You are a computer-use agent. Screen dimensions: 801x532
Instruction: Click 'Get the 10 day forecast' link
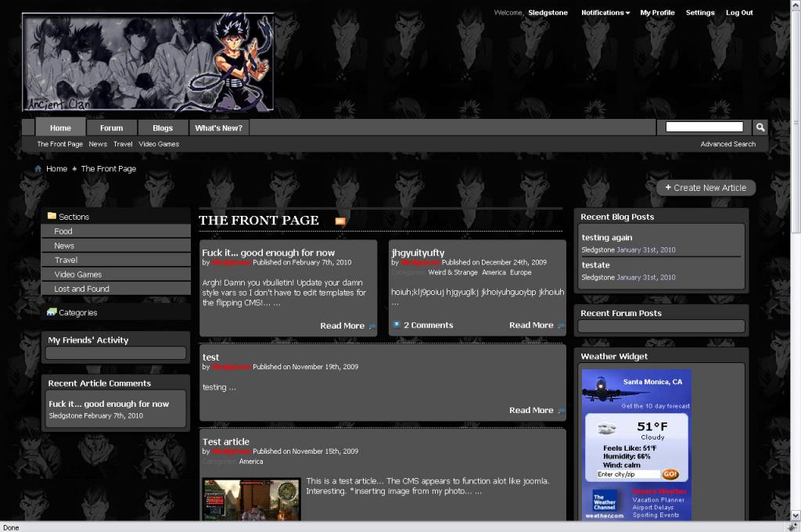[x=656, y=406]
